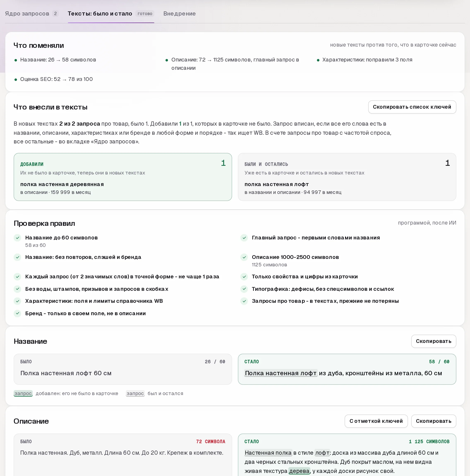Viewport: 470px width, 476px height.
Task: Click check icon for Запросы про товар rule
Action: (244, 301)
